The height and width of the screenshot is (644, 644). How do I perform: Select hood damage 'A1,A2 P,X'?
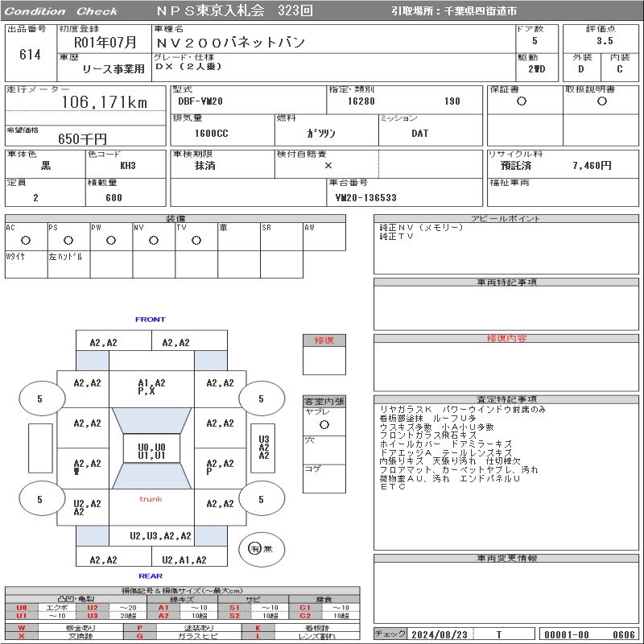151,387
